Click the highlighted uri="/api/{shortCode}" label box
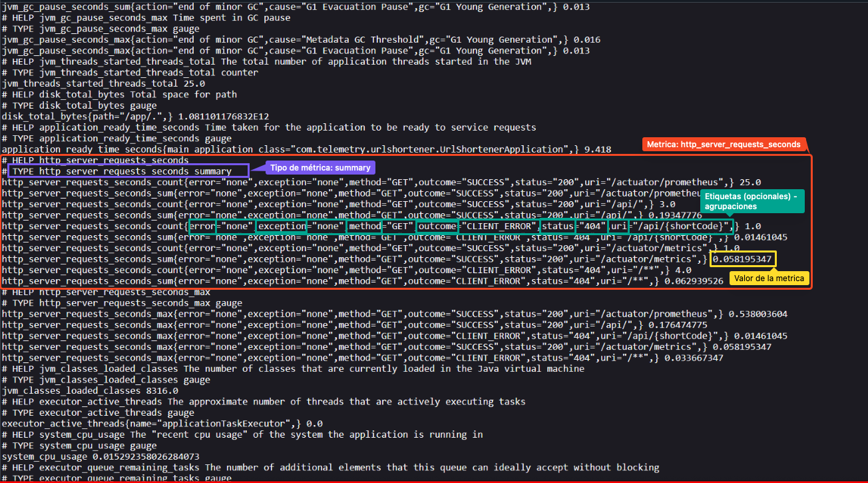This screenshot has height=483, width=868. pyautogui.click(x=671, y=226)
